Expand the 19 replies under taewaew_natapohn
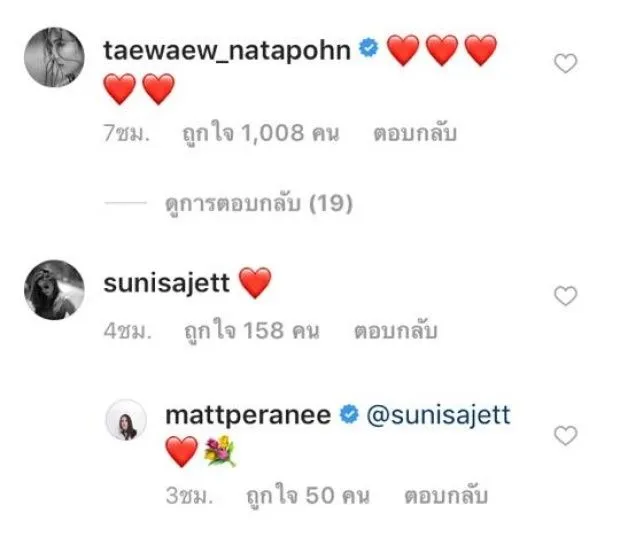This screenshot has width=620, height=537. (258, 204)
